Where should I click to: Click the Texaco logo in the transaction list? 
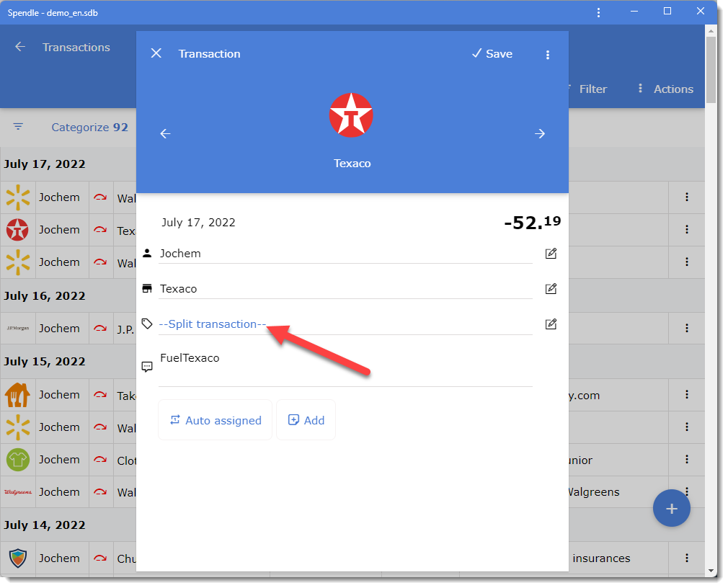point(17,230)
